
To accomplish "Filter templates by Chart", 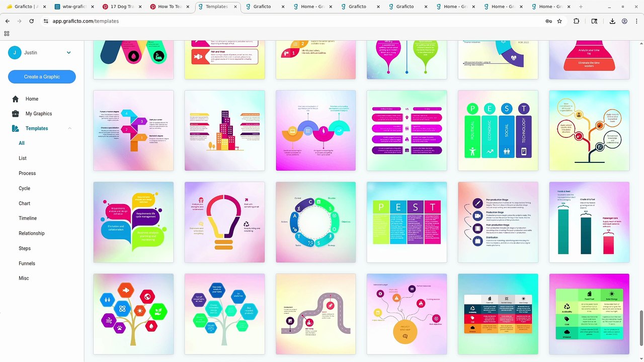I will click(25, 204).
